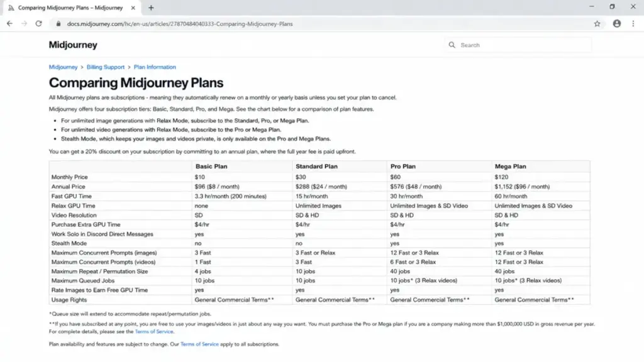Click the Comparing Midjourney Plans heading
644x362 pixels.
(x=136, y=83)
